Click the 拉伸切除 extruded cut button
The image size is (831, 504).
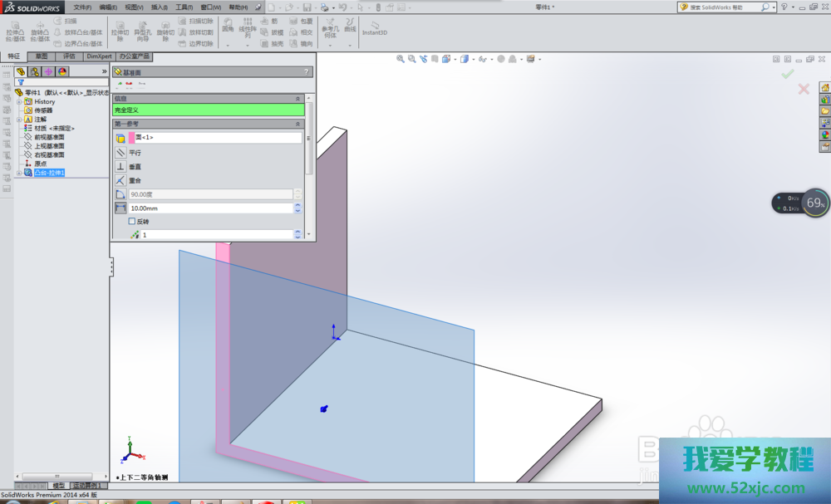click(120, 30)
